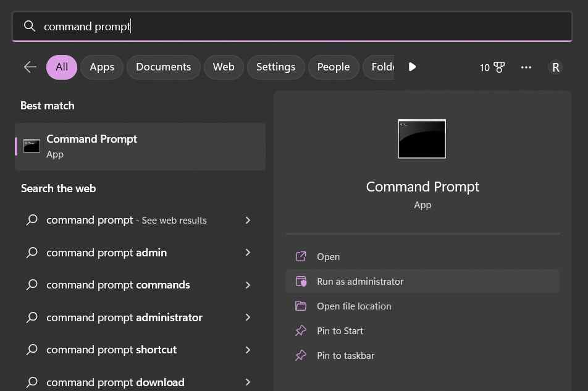Click Pin to Start
Screen dimensions: 588x391
[x=422, y=331]
